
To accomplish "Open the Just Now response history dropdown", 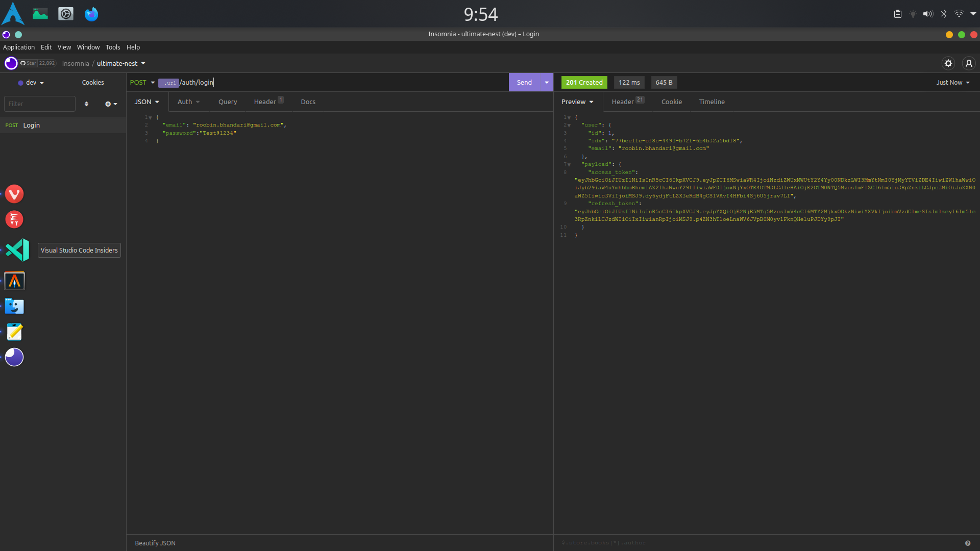I will click(x=952, y=82).
